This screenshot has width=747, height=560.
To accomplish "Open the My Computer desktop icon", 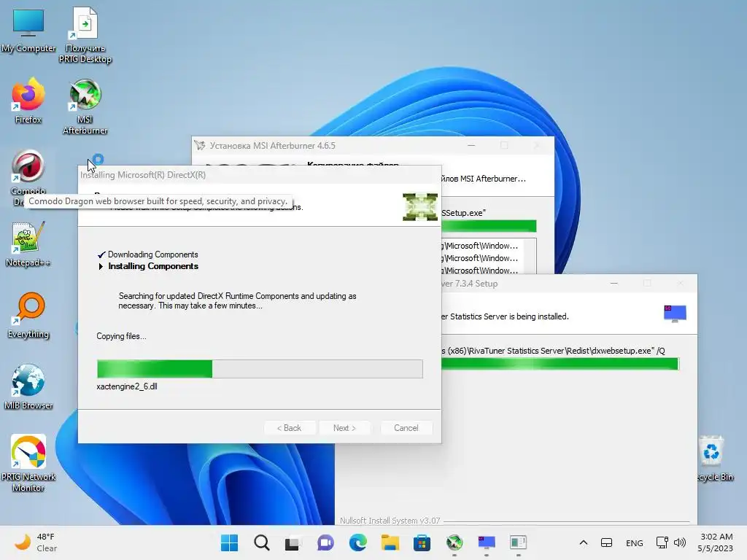I will tap(28, 29).
